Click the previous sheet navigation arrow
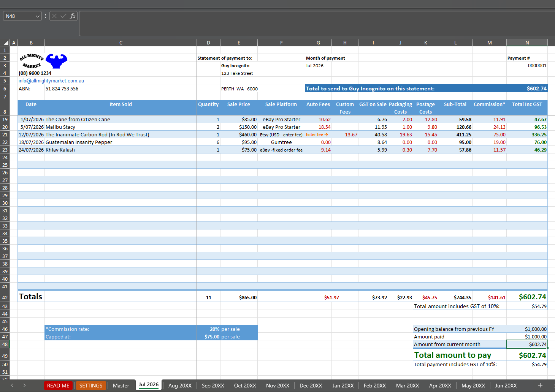The height and width of the screenshot is (392, 555). tap(12, 385)
